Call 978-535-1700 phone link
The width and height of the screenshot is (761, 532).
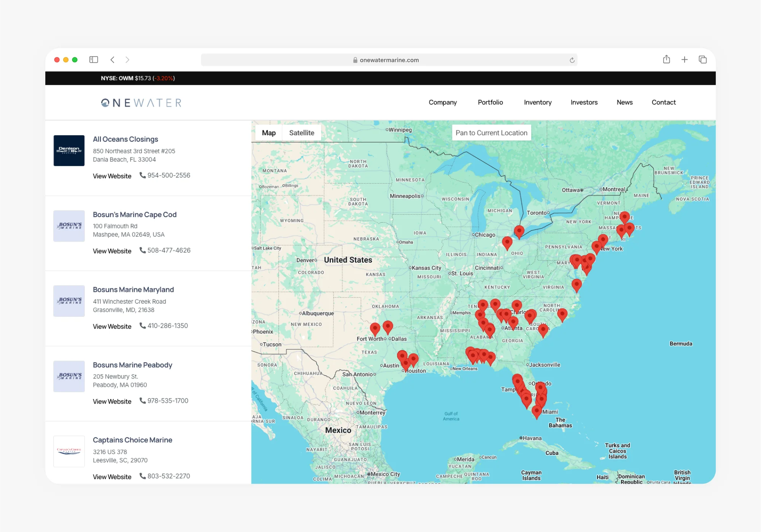coord(164,401)
